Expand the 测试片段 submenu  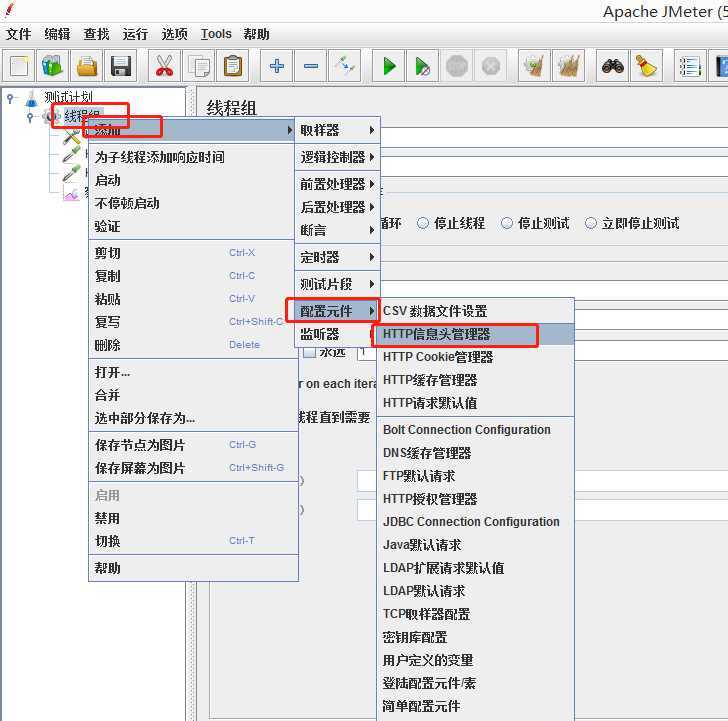(338, 284)
